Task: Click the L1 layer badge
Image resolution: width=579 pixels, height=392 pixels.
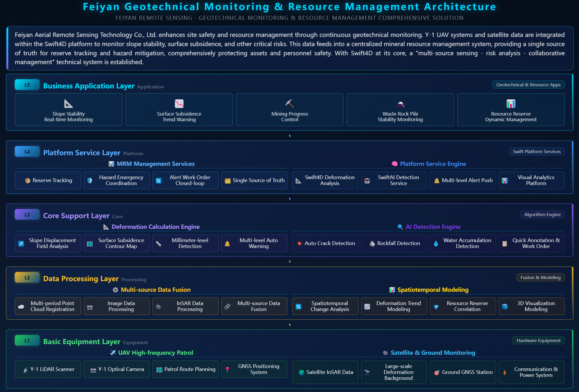Action: (x=27, y=341)
